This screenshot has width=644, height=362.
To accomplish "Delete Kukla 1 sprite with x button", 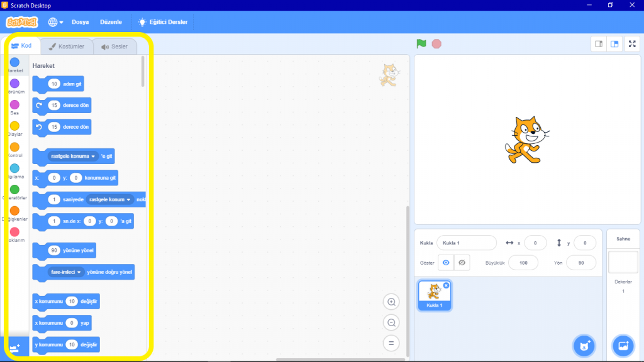I will coord(446,285).
